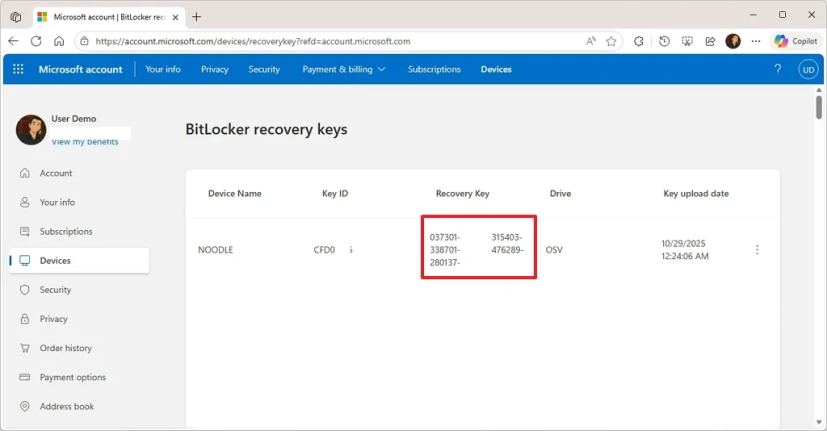Open the Copilot sidebar
827x431 pixels.
click(796, 41)
